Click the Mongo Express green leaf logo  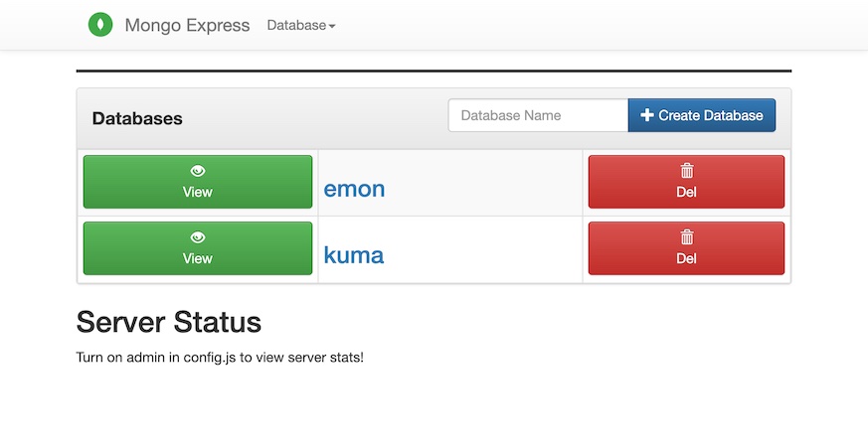[100, 25]
